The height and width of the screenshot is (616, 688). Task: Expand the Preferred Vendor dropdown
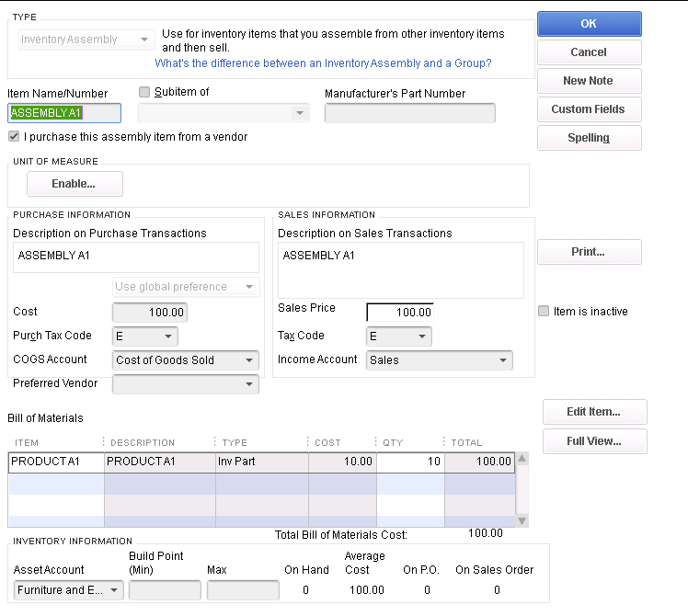pyautogui.click(x=250, y=384)
